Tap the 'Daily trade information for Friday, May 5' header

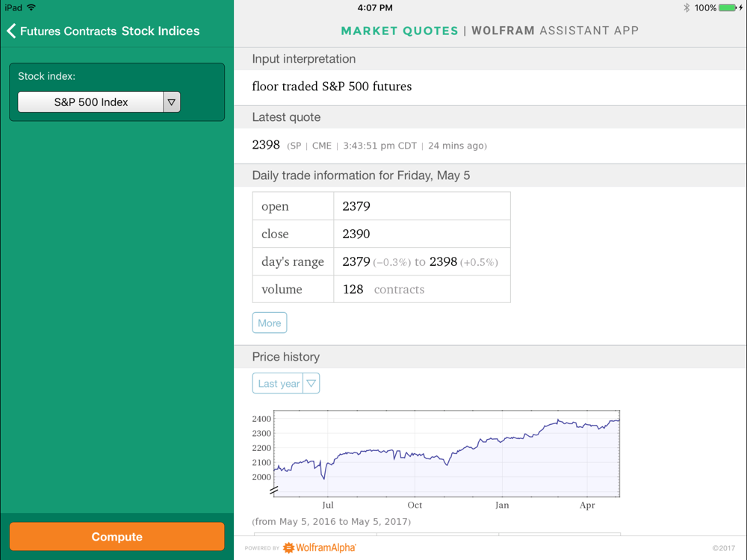361,175
